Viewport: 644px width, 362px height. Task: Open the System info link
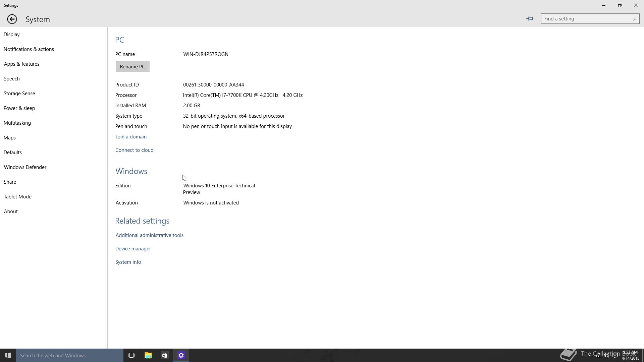click(128, 262)
